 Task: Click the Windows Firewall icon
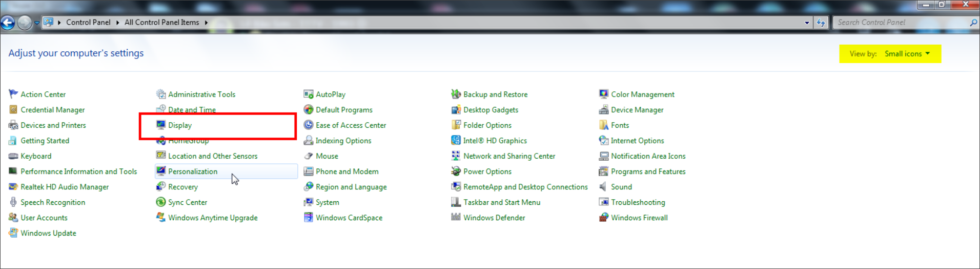[604, 218]
